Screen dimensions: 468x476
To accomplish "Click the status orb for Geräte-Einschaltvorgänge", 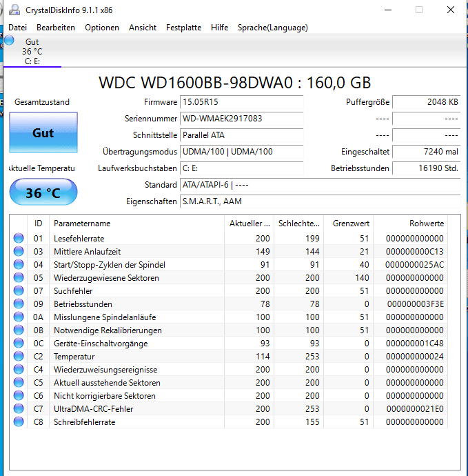I will [x=19, y=343].
